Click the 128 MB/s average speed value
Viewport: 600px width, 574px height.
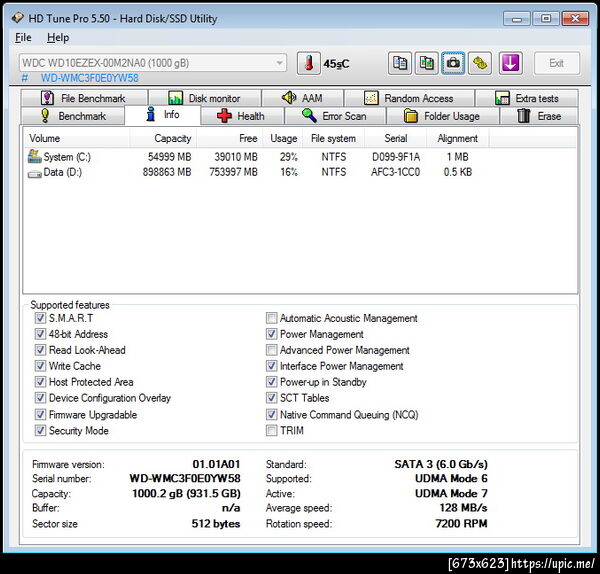point(463,508)
